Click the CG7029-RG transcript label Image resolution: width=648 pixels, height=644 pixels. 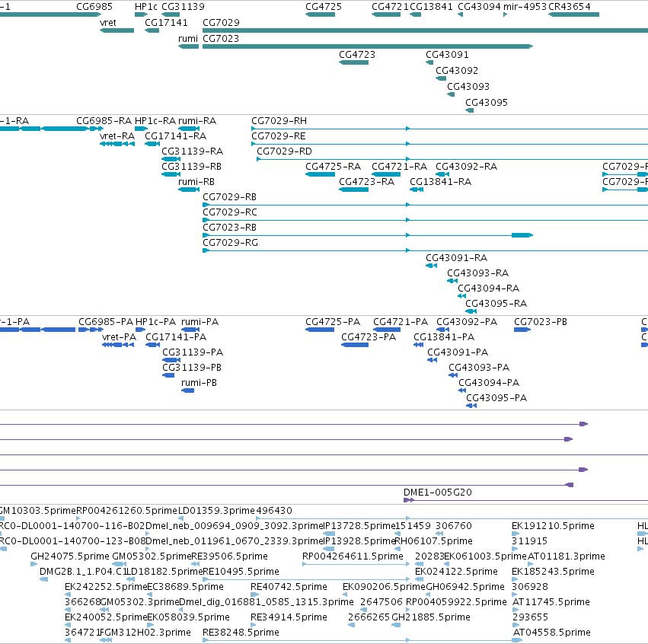point(230,244)
